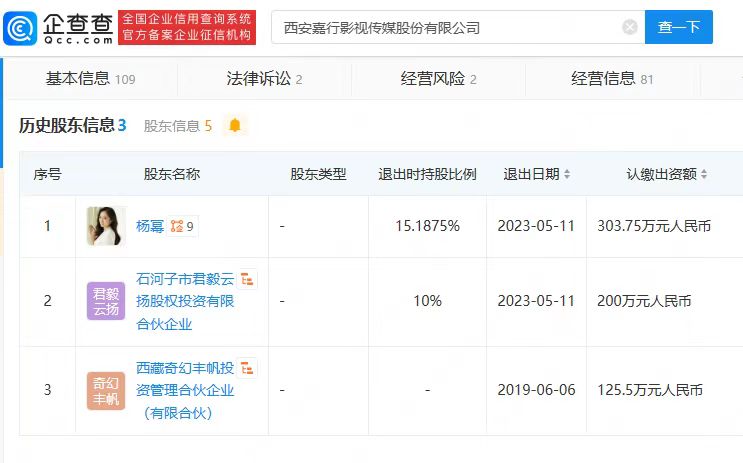Click the 退出时持股比例 column header
Viewport: 743px width, 463px height.
click(427, 174)
